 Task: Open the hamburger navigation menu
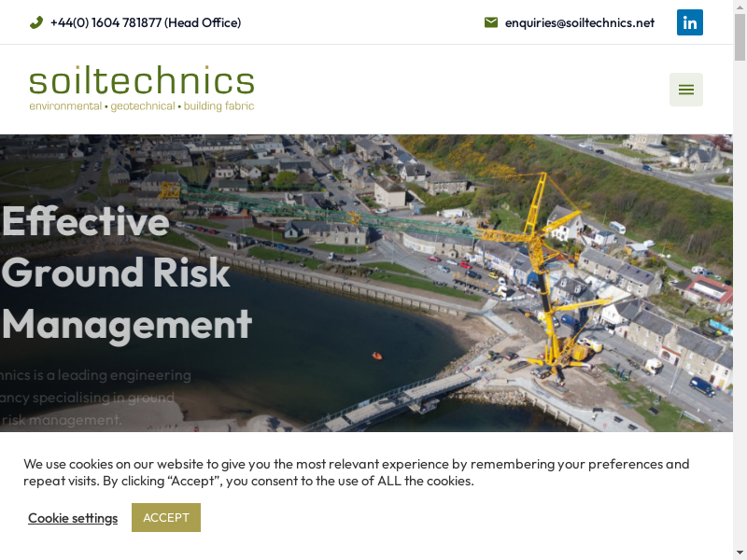pos(686,90)
